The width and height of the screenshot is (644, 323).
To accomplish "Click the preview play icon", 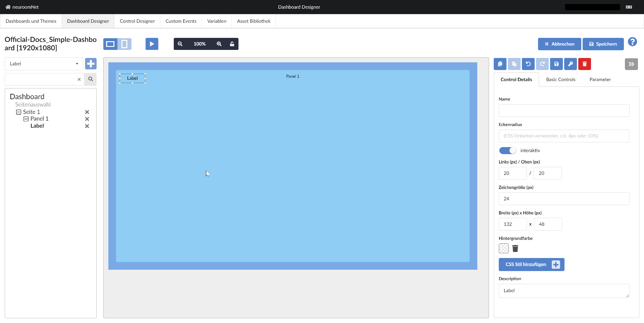I will point(152,44).
